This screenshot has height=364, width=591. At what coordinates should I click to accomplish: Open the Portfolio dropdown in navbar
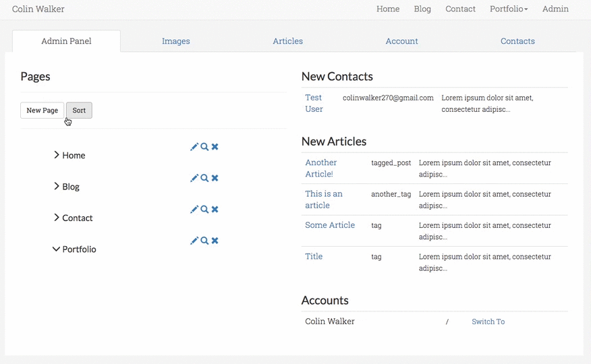coord(509,9)
